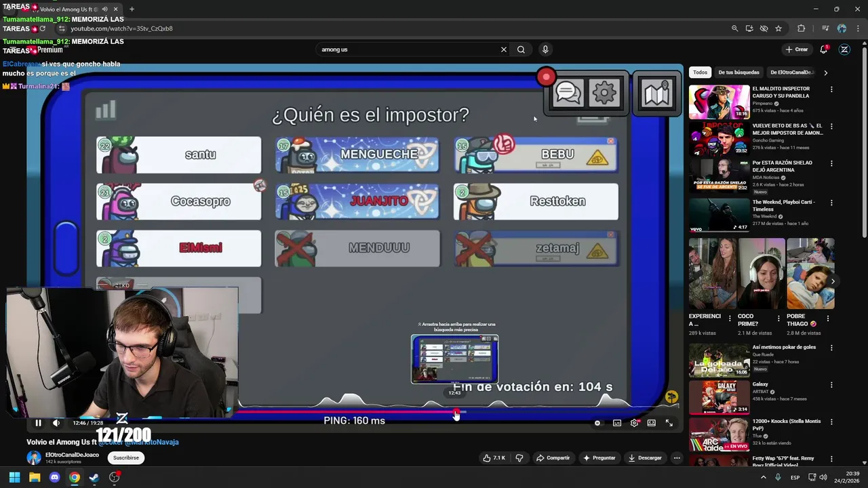868x488 pixels.
Task: Open options for 'EL MALDITO INSPECTOR' video
Action: (x=831, y=89)
